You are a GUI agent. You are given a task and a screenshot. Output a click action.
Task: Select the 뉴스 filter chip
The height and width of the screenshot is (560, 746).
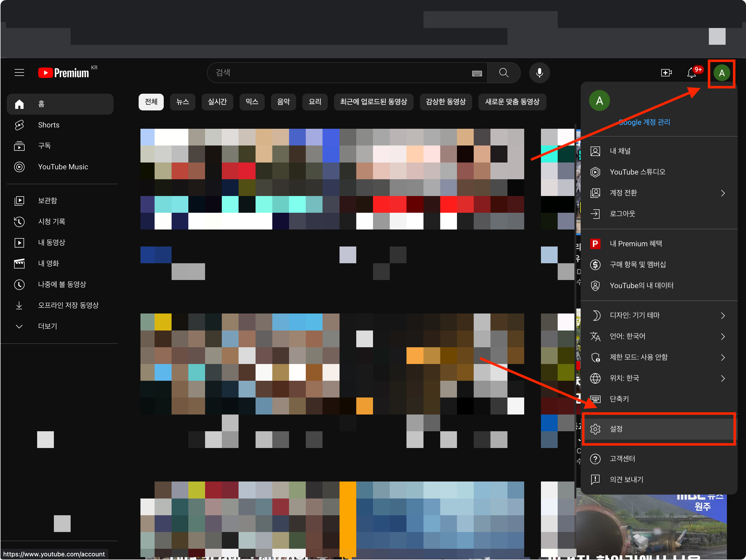click(183, 102)
